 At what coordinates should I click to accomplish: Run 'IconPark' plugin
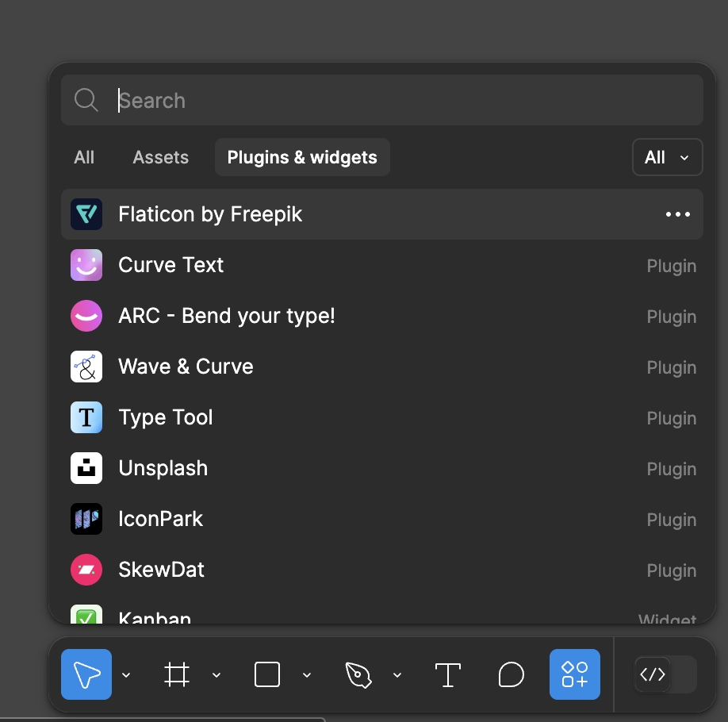click(382, 519)
